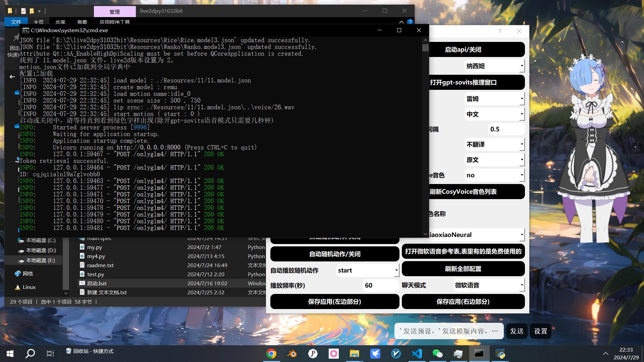
Task: Click the settings dialog help question mark
Action: pos(500,31)
